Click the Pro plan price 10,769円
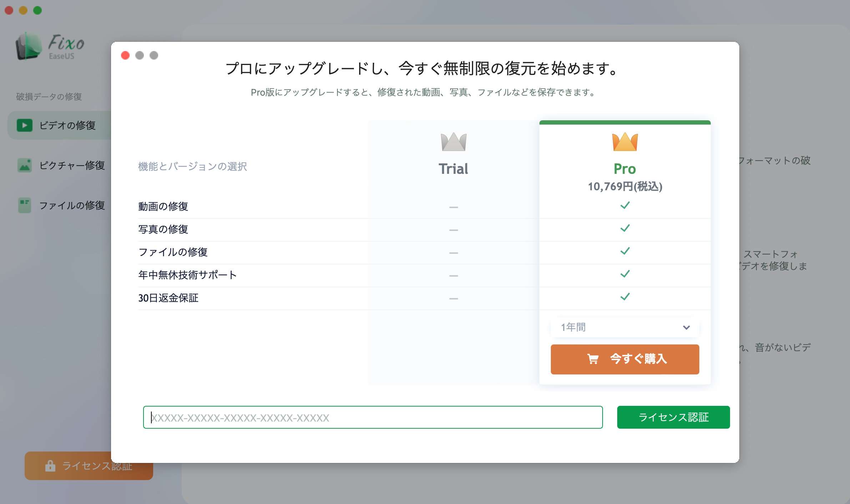 pyautogui.click(x=624, y=186)
